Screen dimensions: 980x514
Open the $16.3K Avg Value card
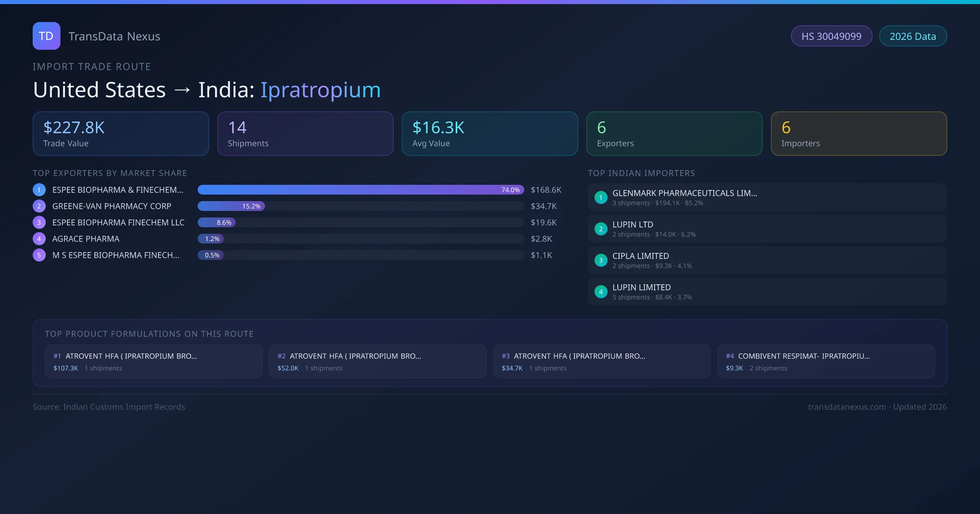[x=490, y=133]
